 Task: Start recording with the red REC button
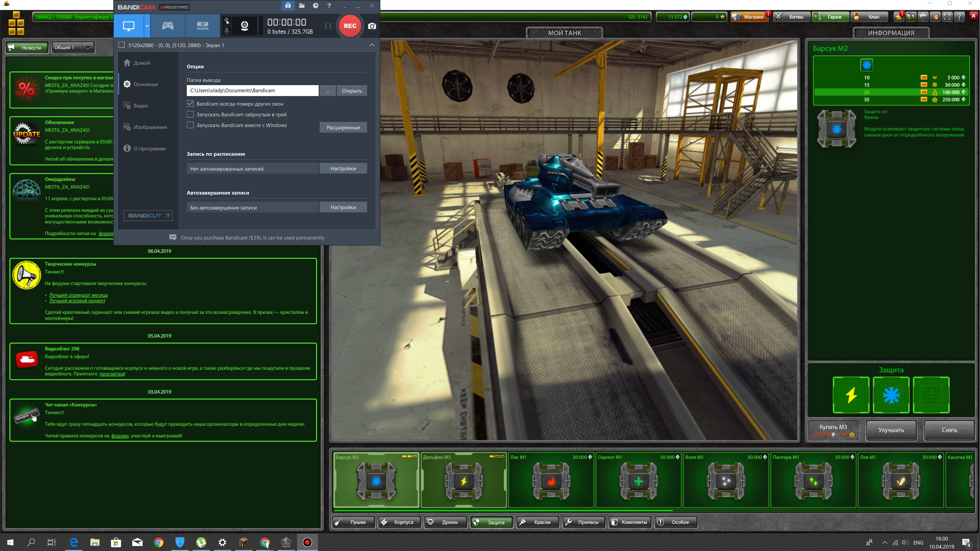click(x=350, y=26)
